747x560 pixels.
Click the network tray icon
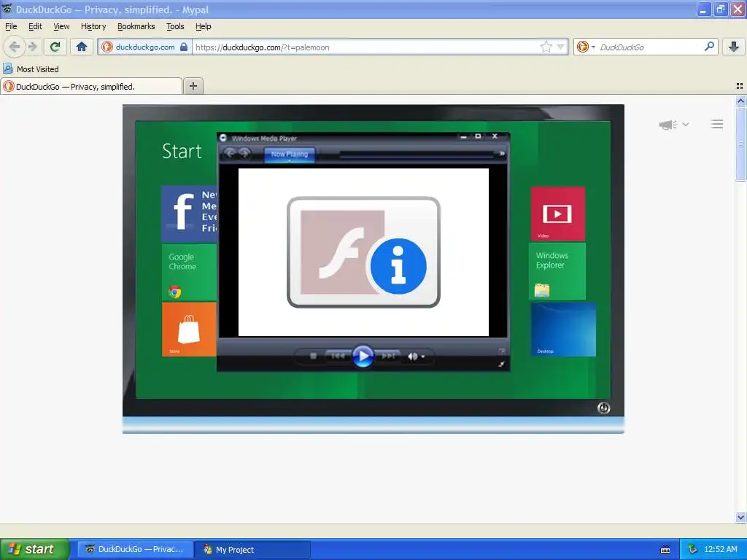tap(693, 550)
